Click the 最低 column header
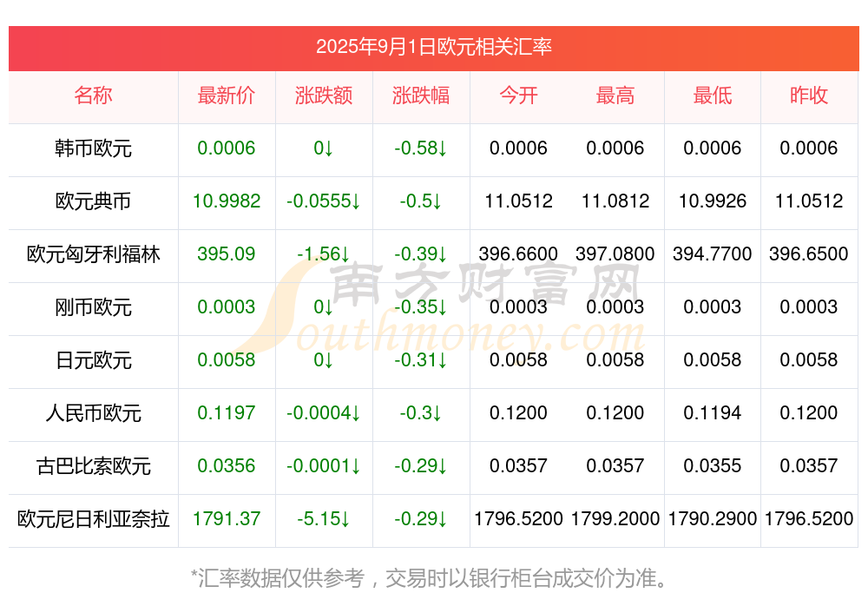The image size is (868, 606). click(713, 96)
